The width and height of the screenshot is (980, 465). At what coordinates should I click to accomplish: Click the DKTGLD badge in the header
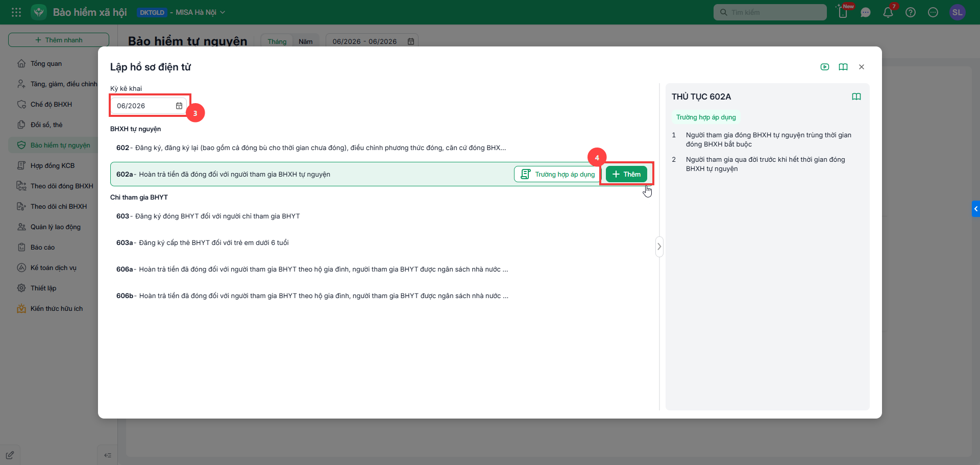[x=152, y=12]
